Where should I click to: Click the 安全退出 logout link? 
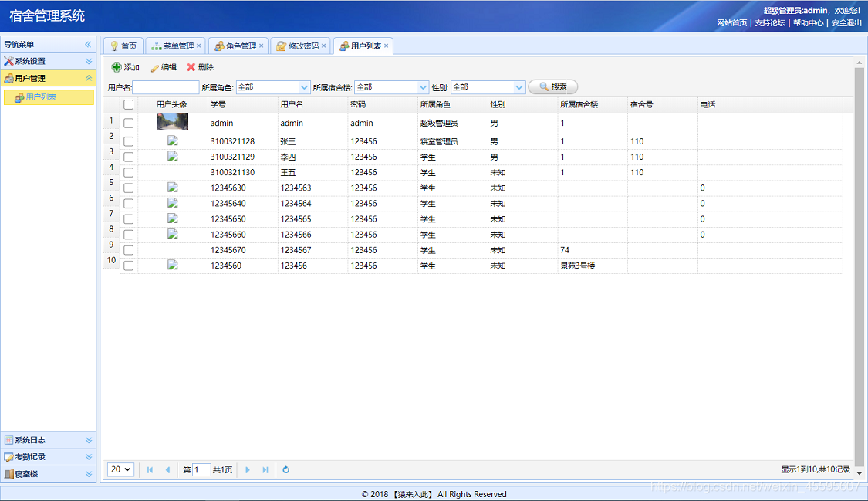coord(846,22)
